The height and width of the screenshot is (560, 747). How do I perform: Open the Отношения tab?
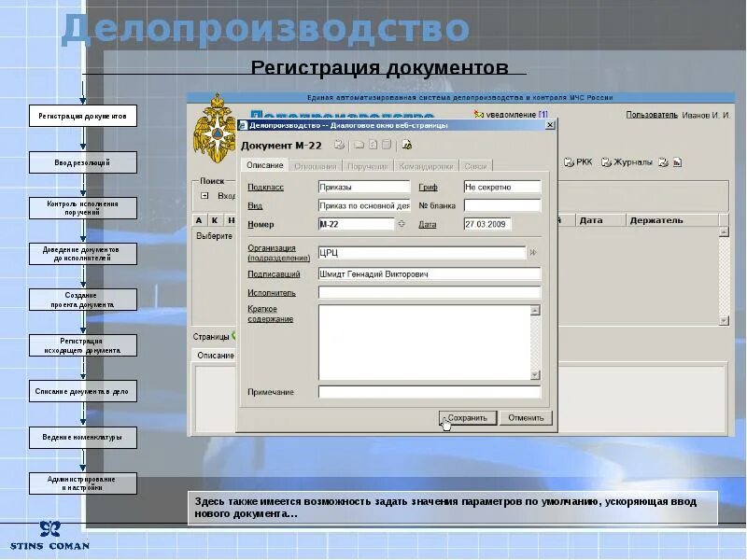tap(315, 166)
